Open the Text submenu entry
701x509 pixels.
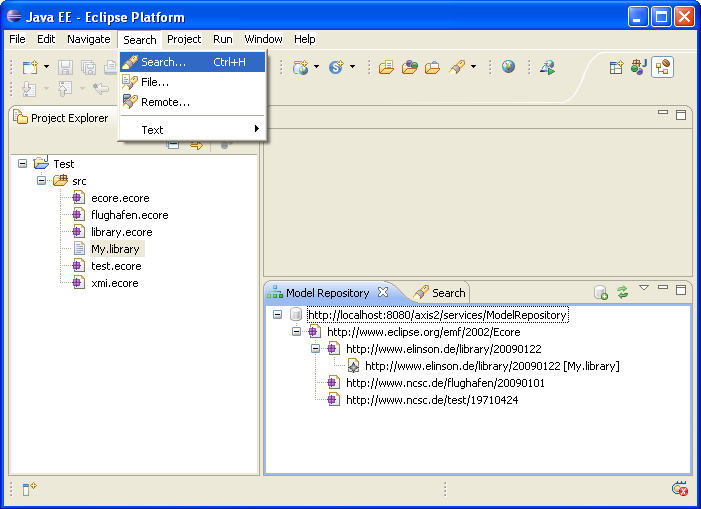(x=193, y=130)
